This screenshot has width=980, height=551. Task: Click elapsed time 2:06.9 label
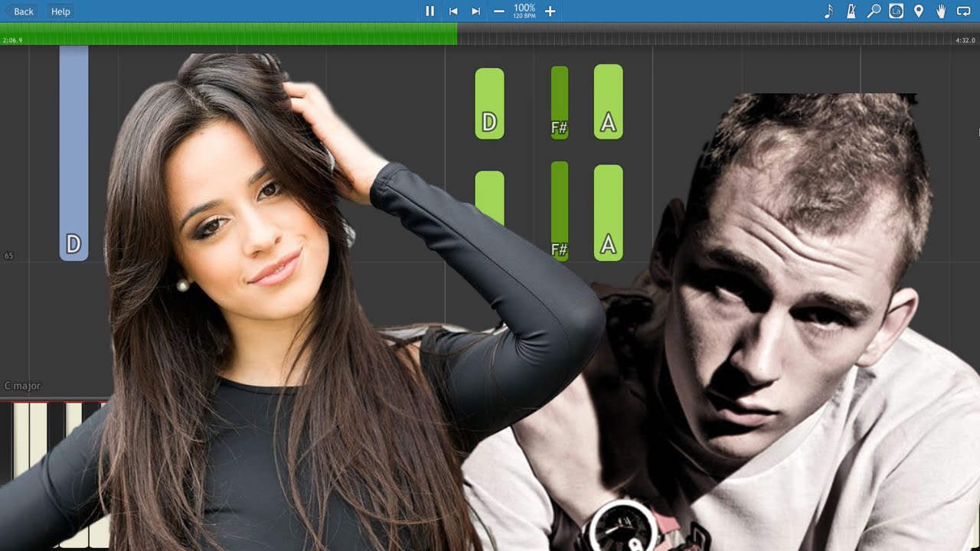point(12,40)
